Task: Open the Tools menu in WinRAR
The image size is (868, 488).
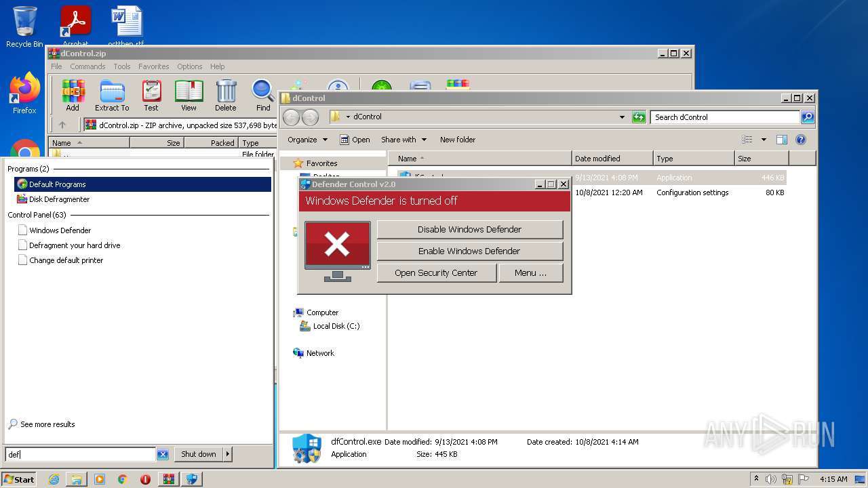Action: click(x=122, y=66)
